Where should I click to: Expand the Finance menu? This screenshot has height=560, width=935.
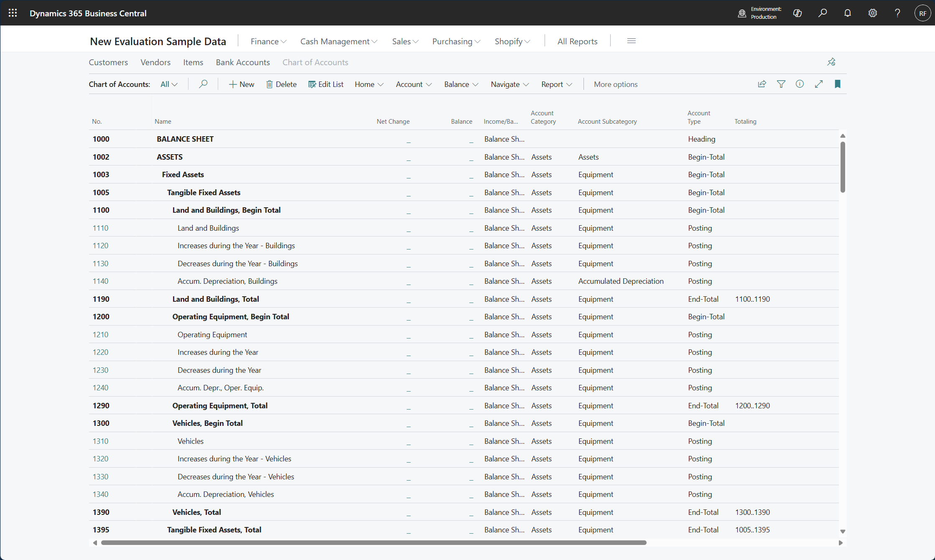tap(268, 41)
